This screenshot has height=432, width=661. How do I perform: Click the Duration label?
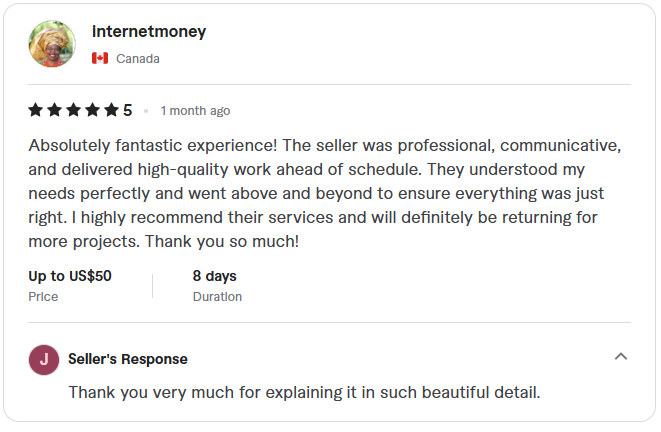pyautogui.click(x=217, y=297)
